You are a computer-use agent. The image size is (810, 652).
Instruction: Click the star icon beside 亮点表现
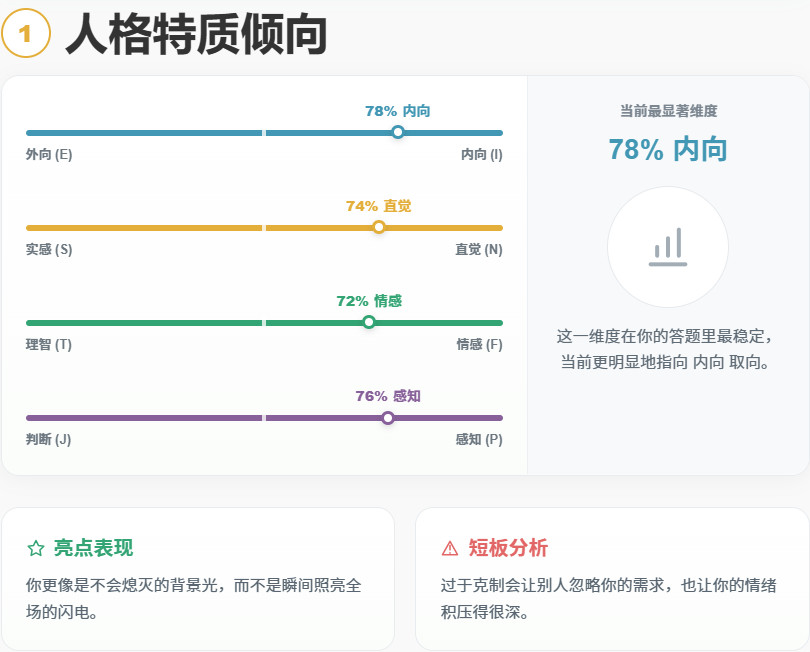[35, 548]
